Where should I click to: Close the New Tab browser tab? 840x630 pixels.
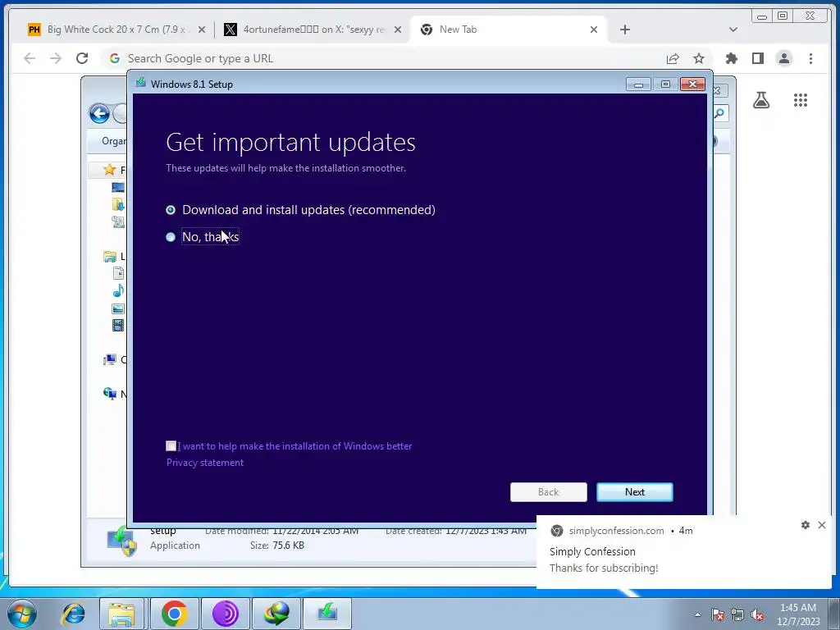click(x=594, y=30)
